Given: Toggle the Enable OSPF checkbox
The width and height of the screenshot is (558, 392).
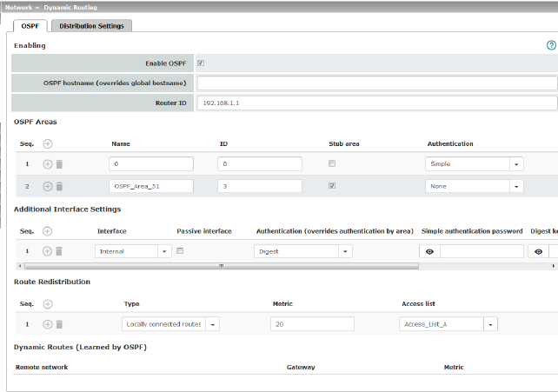Looking at the screenshot, I should tap(201, 63).
